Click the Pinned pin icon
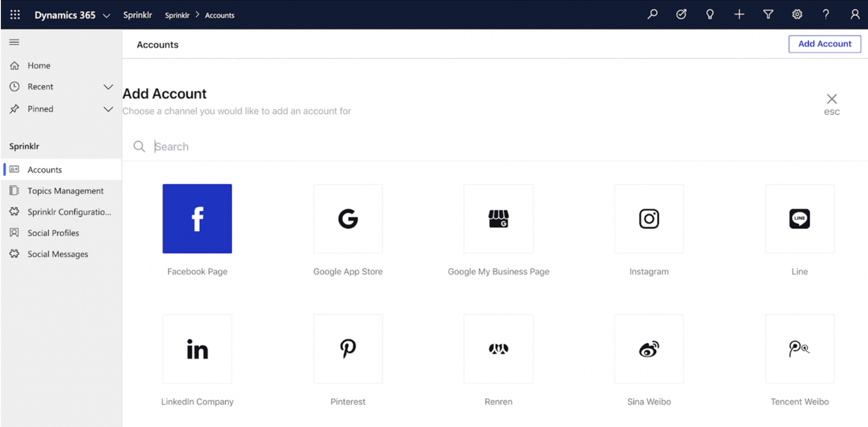 click(x=14, y=109)
